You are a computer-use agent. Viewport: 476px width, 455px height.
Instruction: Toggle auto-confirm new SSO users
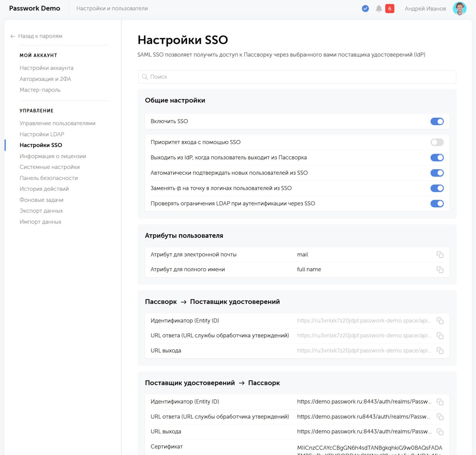(437, 173)
